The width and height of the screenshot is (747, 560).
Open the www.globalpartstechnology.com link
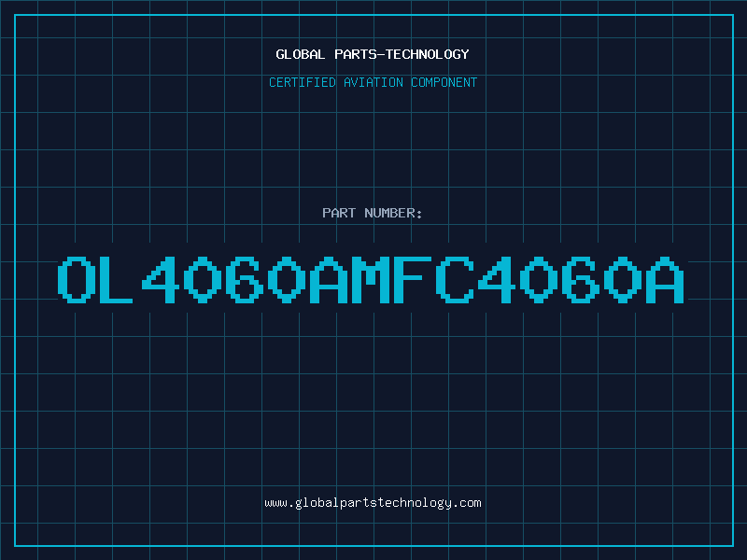[x=373, y=503]
